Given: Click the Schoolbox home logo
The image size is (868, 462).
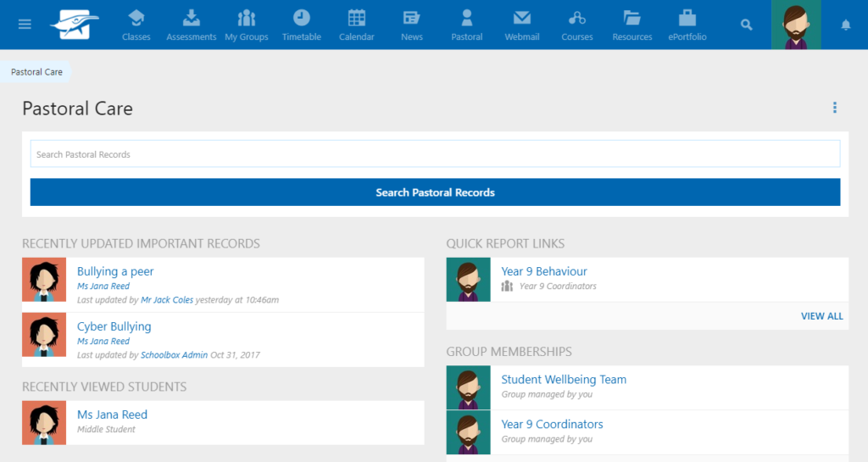Looking at the screenshot, I should pos(75,25).
